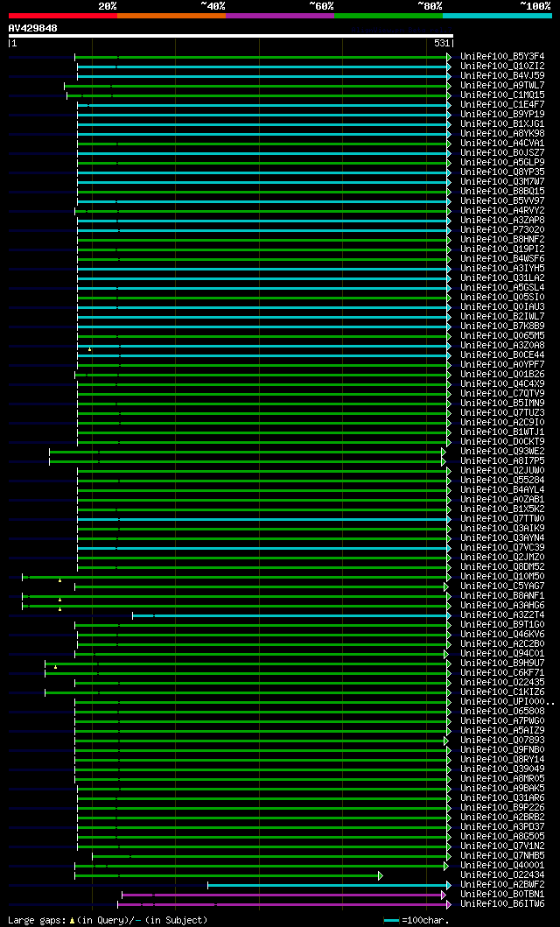The height and width of the screenshot is (927, 560).
Task: Click the UniRef100_B6ITW6 label
Action: [x=503, y=904]
